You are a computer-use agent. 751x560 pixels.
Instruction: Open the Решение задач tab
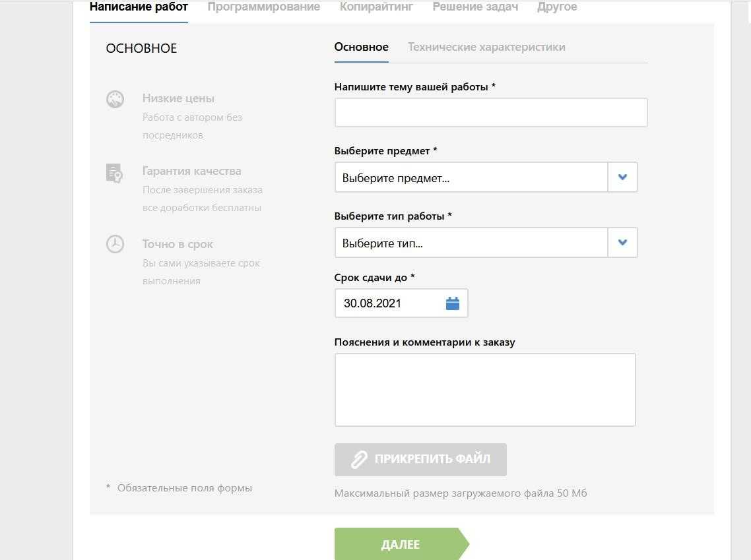pos(475,7)
